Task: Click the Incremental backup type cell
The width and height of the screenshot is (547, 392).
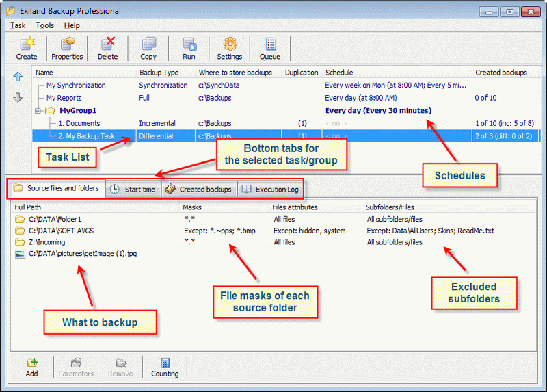Action: pyautogui.click(x=157, y=123)
